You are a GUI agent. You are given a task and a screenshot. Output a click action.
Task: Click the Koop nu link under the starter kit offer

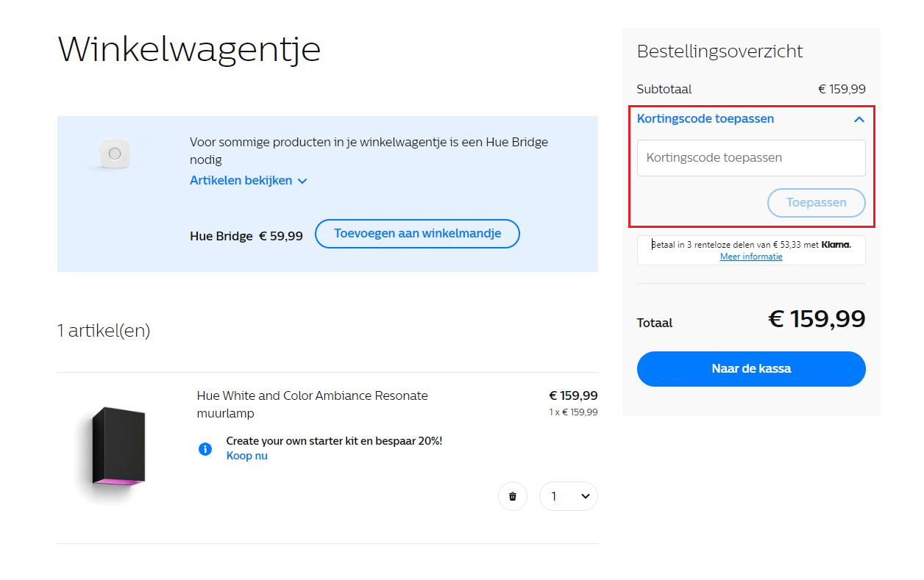[x=246, y=456]
